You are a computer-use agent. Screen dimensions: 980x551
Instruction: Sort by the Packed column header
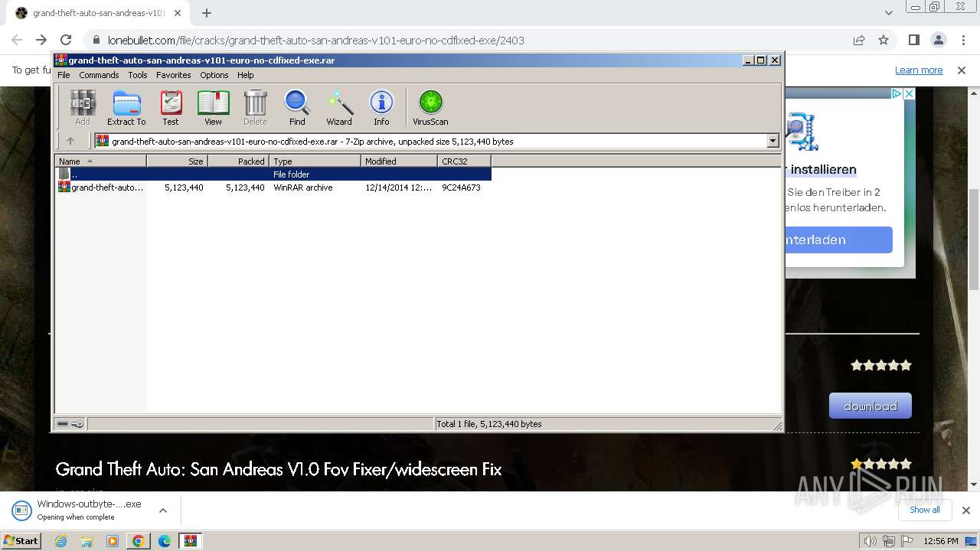click(x=238, y=161)
